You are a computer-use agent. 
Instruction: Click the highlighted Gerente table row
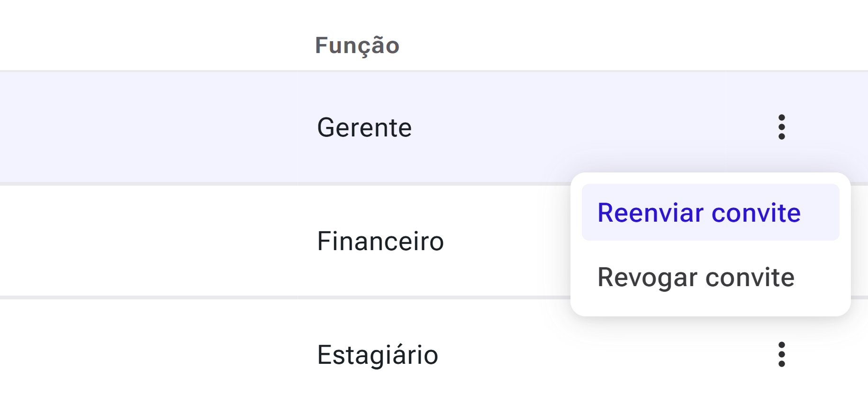pos(434,127)
